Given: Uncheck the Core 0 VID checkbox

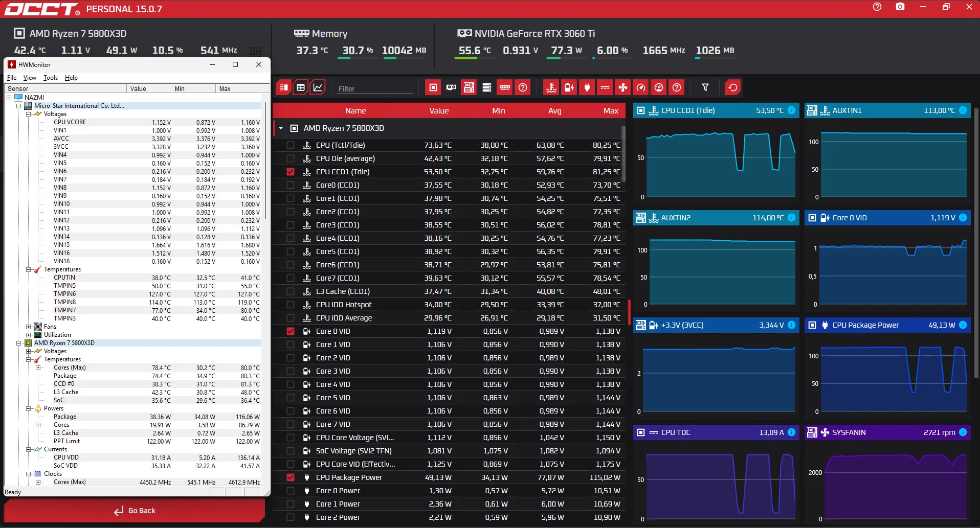Looking at the screenshot, I should (291, 331).
